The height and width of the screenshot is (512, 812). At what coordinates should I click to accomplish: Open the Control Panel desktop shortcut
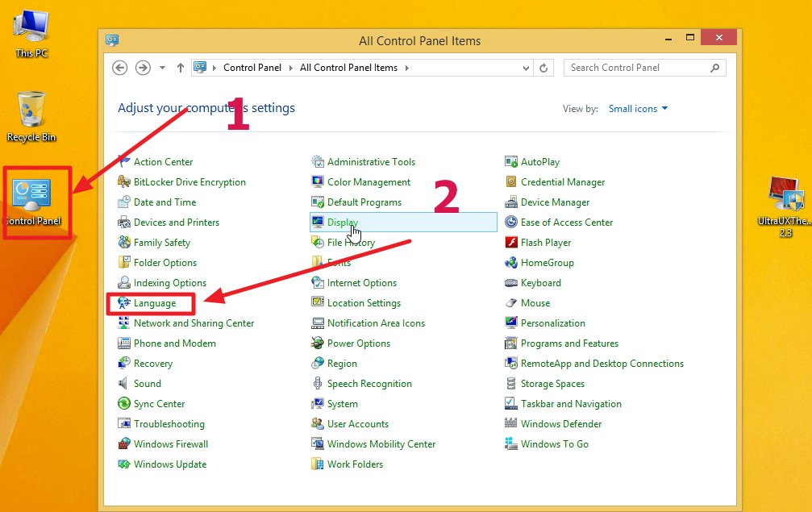coord(33,202)
